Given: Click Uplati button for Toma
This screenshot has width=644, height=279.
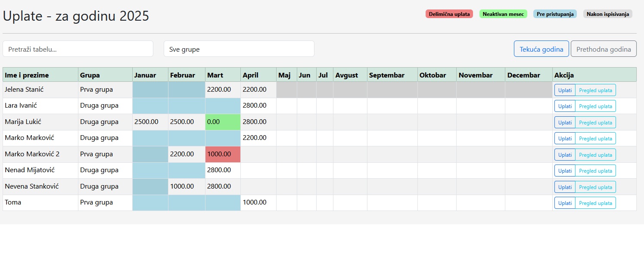Looking at the screenshot, I should pyautogui.click(x=565, y=203).
